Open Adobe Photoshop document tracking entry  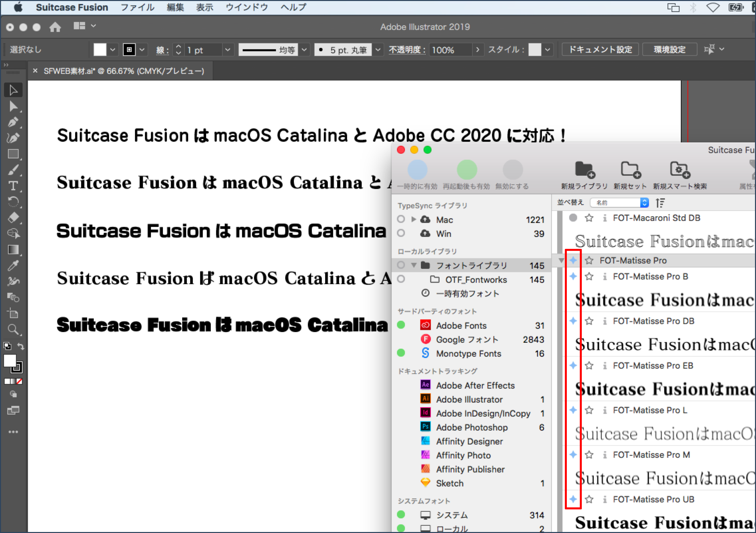point(472,427)
